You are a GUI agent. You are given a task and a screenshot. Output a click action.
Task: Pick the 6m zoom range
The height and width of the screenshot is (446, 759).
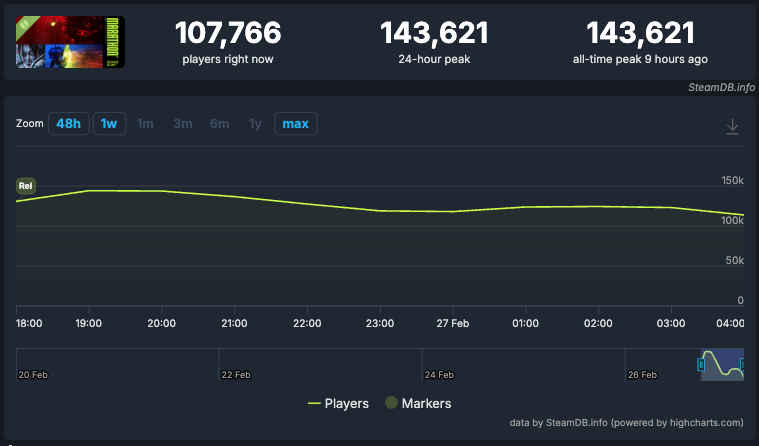pos(219,124)
